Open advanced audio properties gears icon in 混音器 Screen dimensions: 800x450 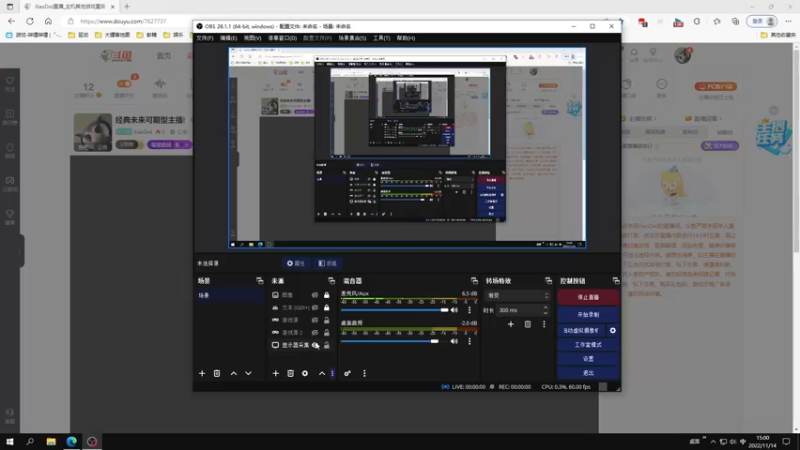pos(347,373)
